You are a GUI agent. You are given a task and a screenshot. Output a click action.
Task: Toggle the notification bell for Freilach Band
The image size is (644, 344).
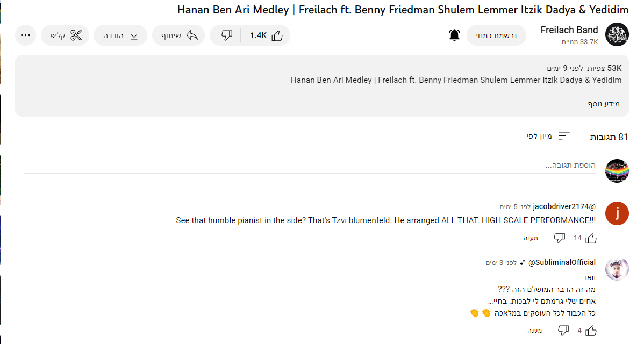pos(454,35)
